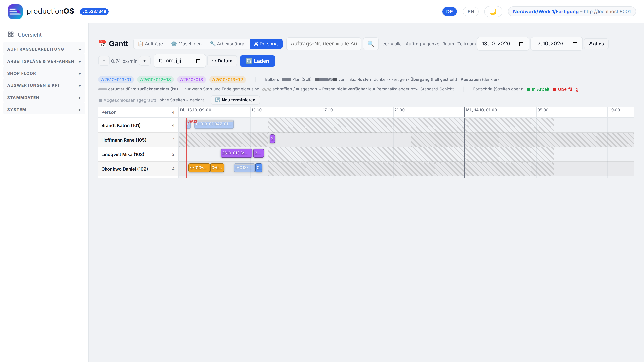Switch to the Arbeitsgänge tab
Screen dimensions: 644x362
[227, 44]
